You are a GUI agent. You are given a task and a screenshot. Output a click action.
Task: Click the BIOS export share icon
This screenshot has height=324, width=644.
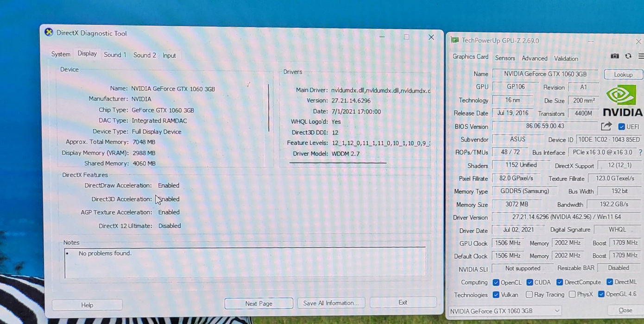click(606, 126)
